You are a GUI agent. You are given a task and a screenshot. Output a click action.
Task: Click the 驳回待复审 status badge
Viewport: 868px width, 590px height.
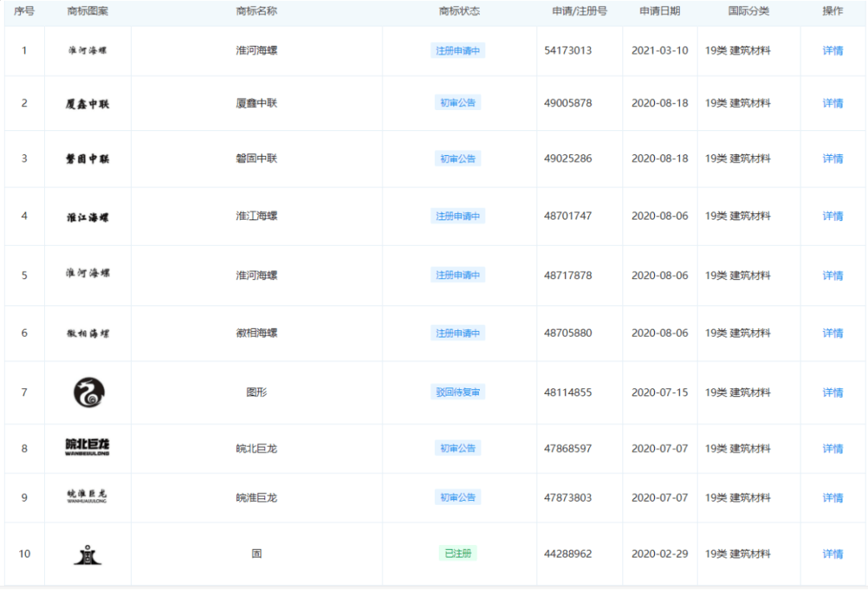coord(458,392)
